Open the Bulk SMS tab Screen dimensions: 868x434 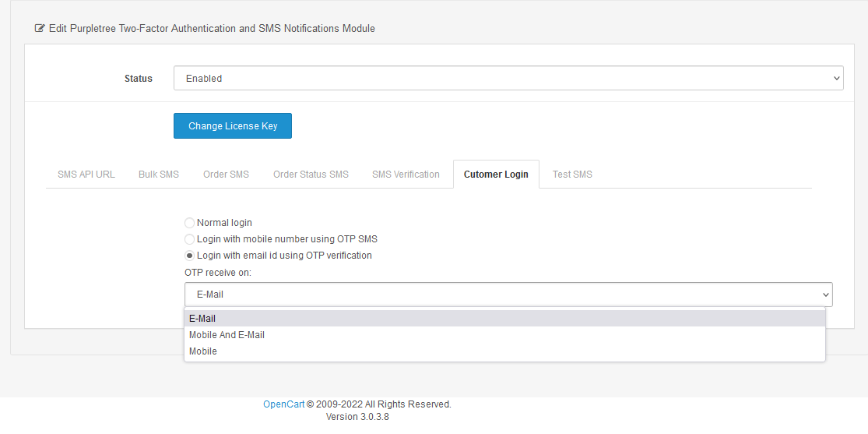tap(159, 174)
